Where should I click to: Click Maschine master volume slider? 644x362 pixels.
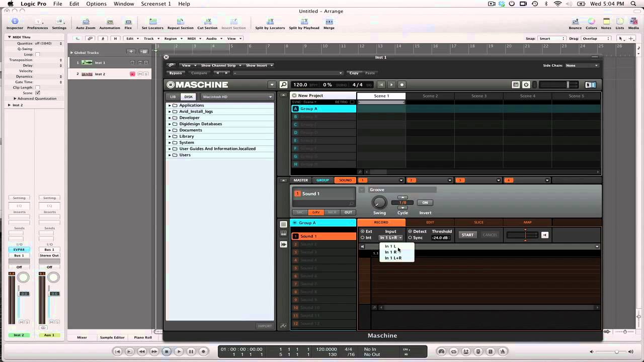(559, 85)
